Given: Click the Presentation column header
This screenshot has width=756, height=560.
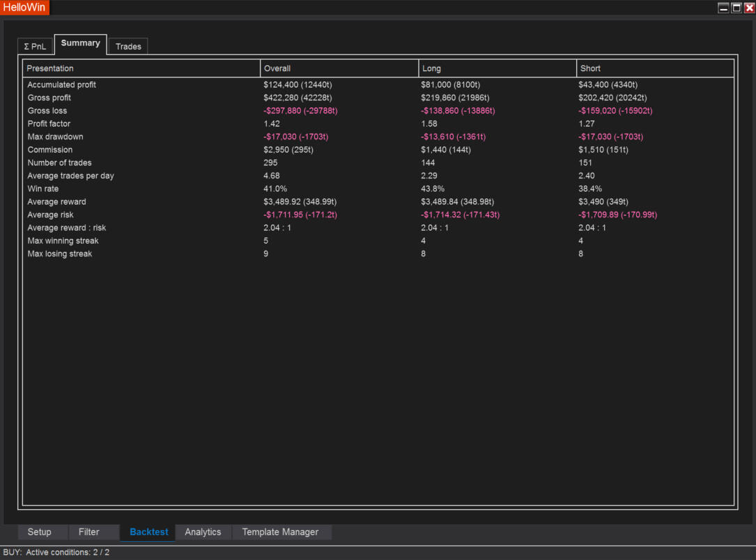Looking at the screenshot, I should (50, 68).
